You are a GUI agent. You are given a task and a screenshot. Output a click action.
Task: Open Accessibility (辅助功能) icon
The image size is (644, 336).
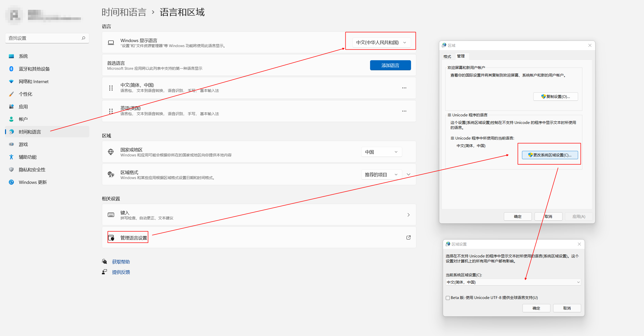click(x=11, y=157)
